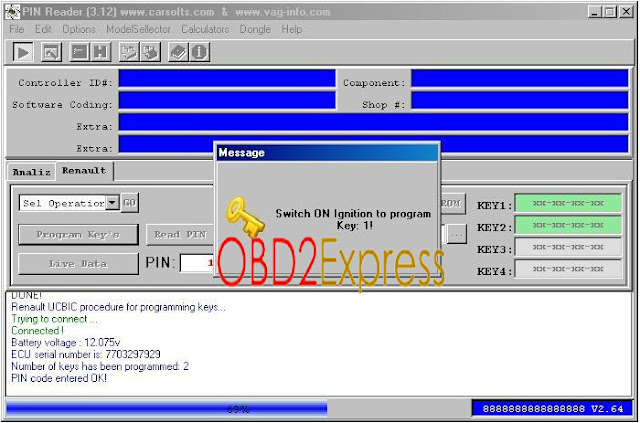Click the Shop # blue field
This screenshot has height=423, width=640.
[520, 100]
